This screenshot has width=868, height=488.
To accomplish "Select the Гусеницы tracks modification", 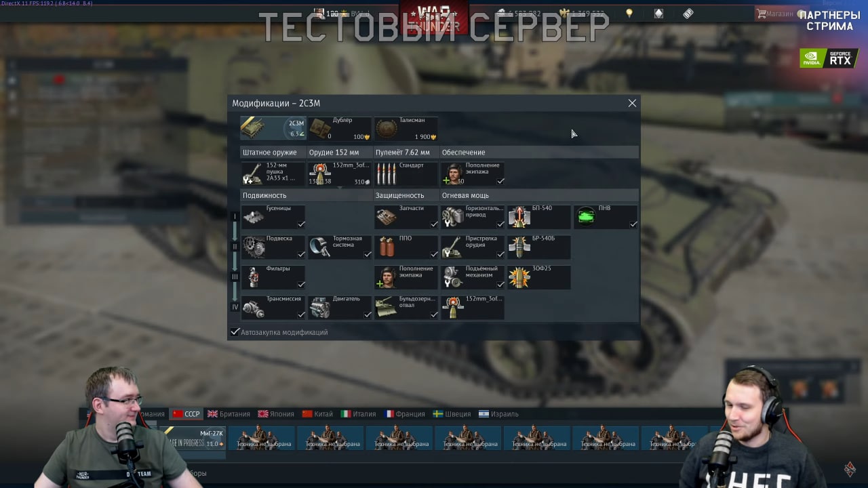I will [273, 217].
